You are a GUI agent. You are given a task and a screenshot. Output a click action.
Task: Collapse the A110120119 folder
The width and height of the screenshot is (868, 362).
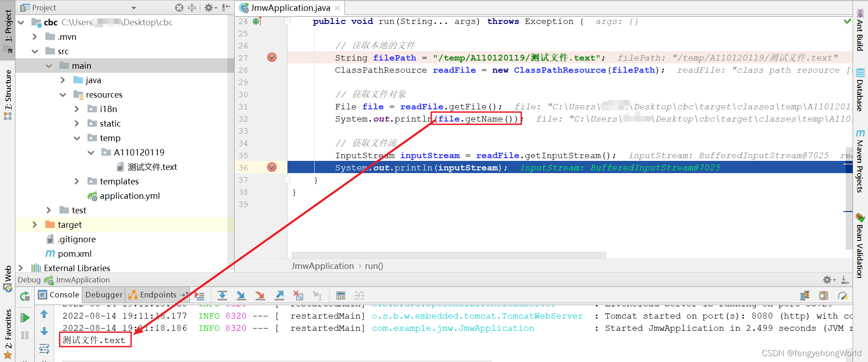91,152
